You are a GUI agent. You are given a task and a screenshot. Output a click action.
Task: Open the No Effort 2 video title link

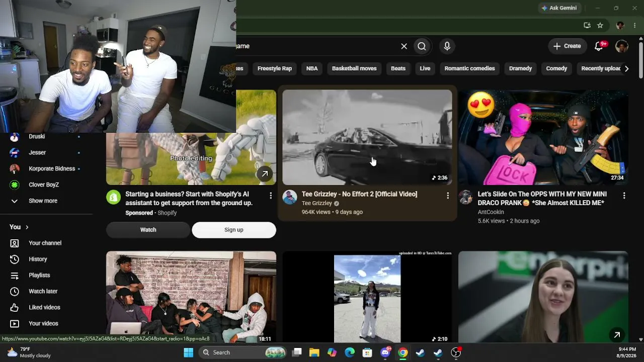[x=359, y=194]
